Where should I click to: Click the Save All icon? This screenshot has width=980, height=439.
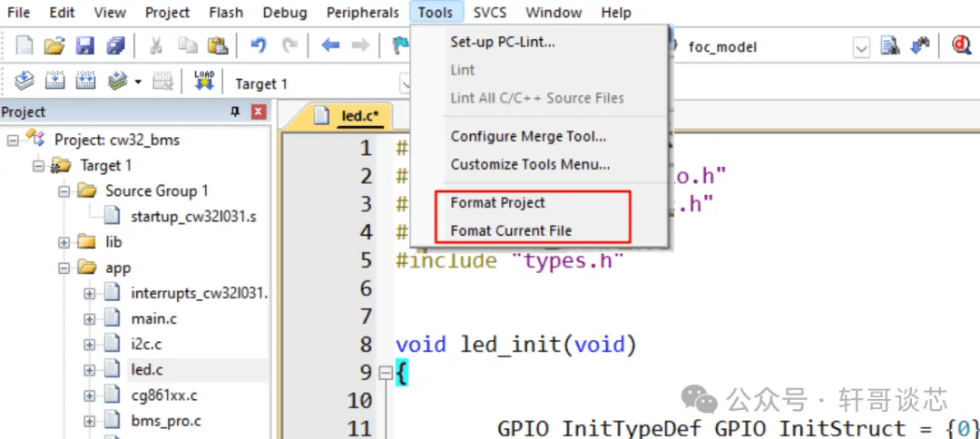tap(114, 45)
